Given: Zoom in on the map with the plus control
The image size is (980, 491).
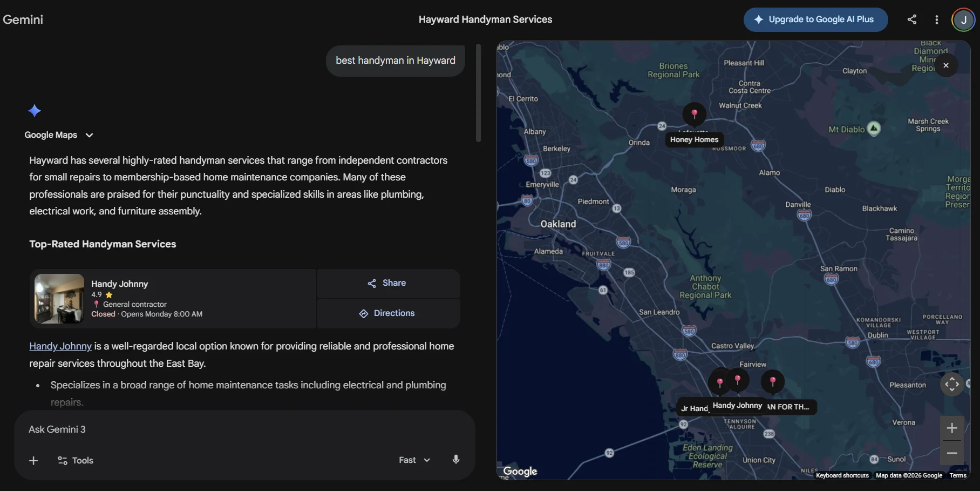Looking at the screenshot, I should (x=952, y=427).
